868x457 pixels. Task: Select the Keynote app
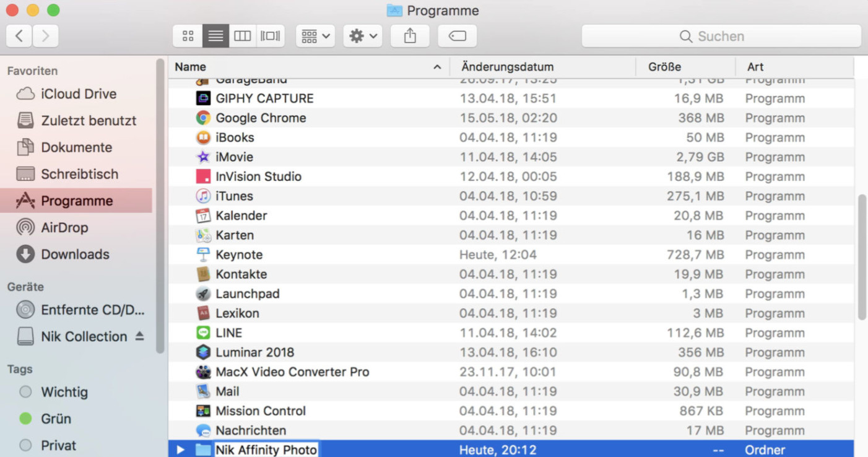click(x=511, y=255)
